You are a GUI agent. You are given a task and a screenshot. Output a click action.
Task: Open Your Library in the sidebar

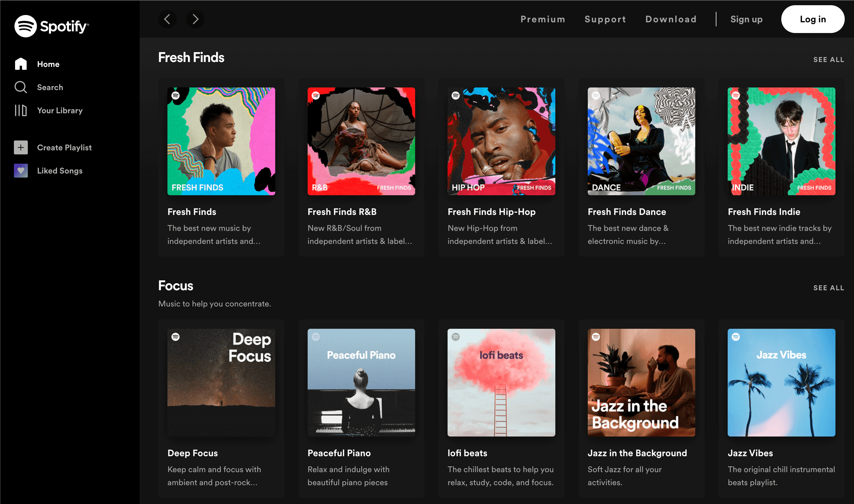pyautogui.click(x=60, y=111)
